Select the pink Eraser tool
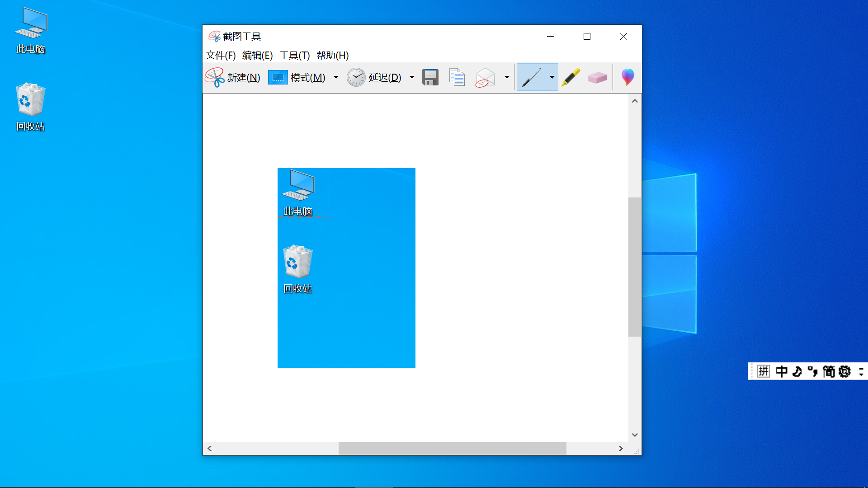The image size is (868, 488). [x=597, y=78]
